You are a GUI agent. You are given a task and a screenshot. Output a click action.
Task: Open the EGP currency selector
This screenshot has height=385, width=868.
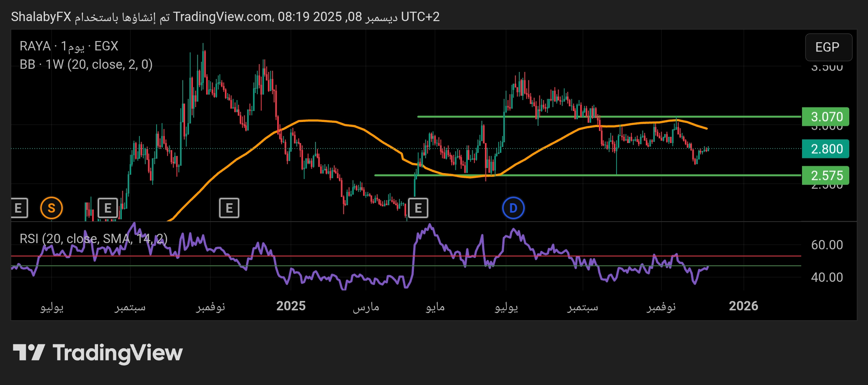828,47
